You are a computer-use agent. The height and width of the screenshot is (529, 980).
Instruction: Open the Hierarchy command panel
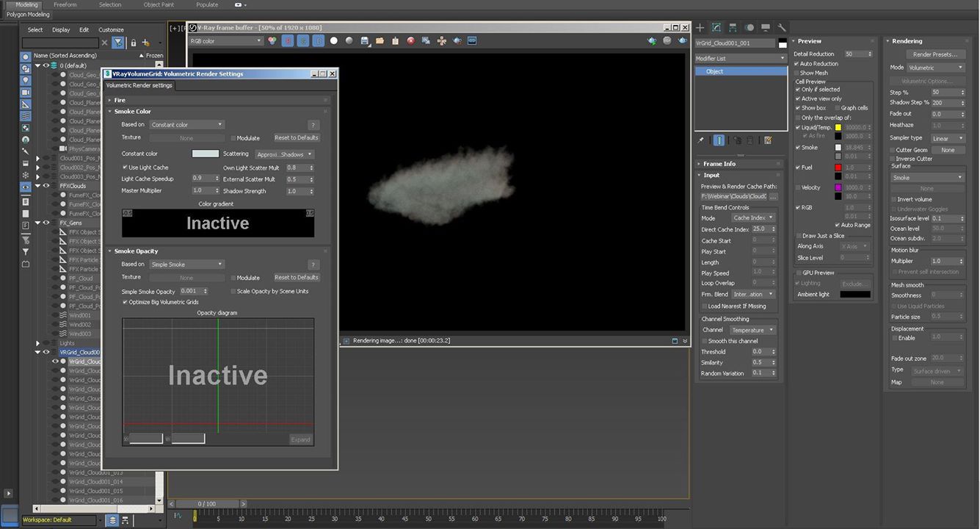click(733, 28)
